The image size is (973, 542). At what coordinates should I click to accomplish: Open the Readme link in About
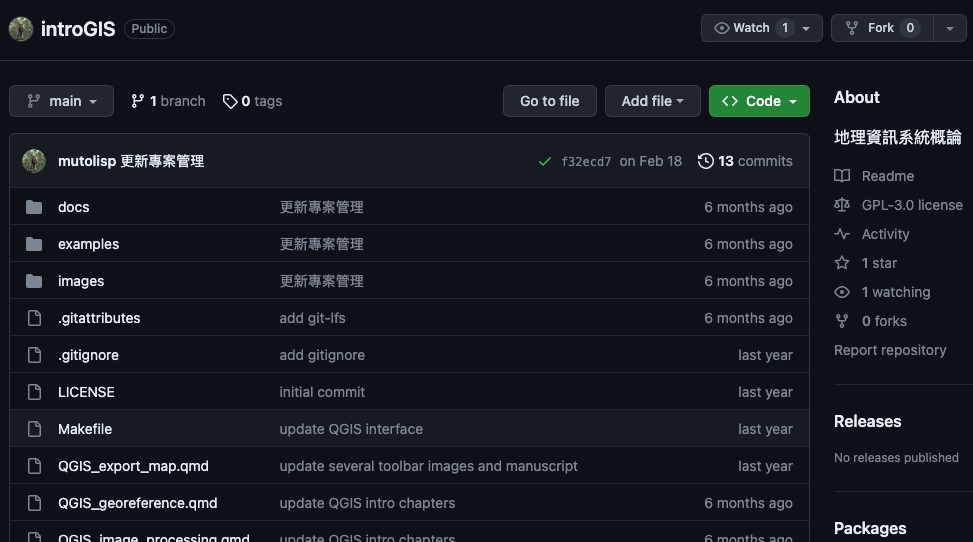click(887, 176)
